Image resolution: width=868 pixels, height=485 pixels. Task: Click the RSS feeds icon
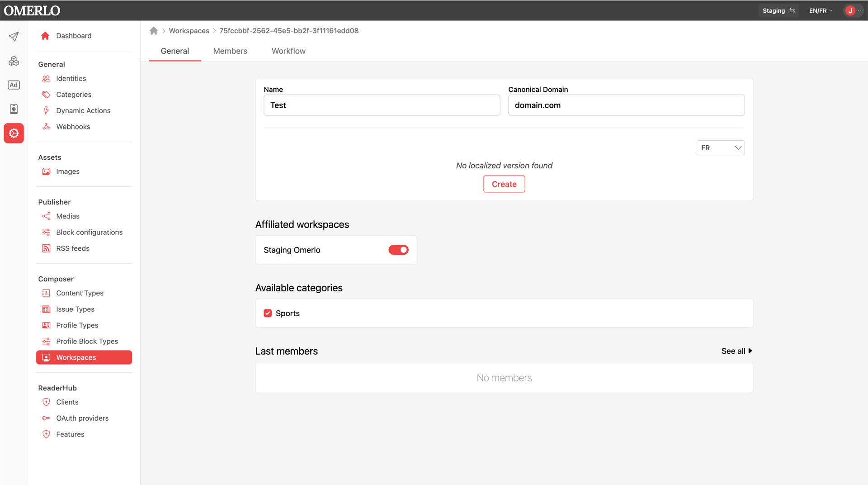[x=46, y=248]
